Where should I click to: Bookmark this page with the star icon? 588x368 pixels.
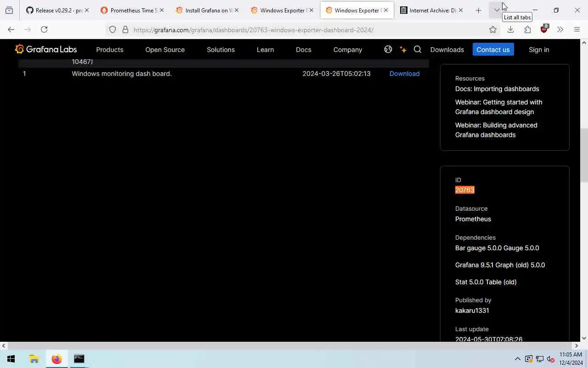coord(493,30)
